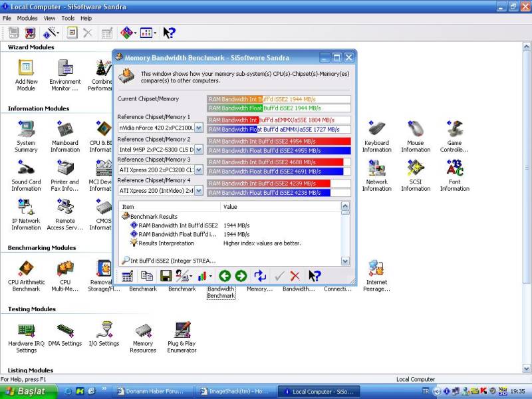Click the benchmark options icon in dialog toolbar
This screenshot has width=532, height=399.
point(127,276)
